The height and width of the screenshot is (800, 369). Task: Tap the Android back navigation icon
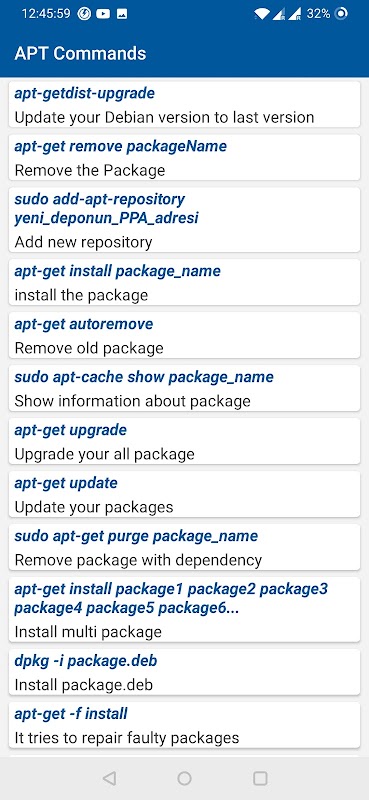coord(109,778)
